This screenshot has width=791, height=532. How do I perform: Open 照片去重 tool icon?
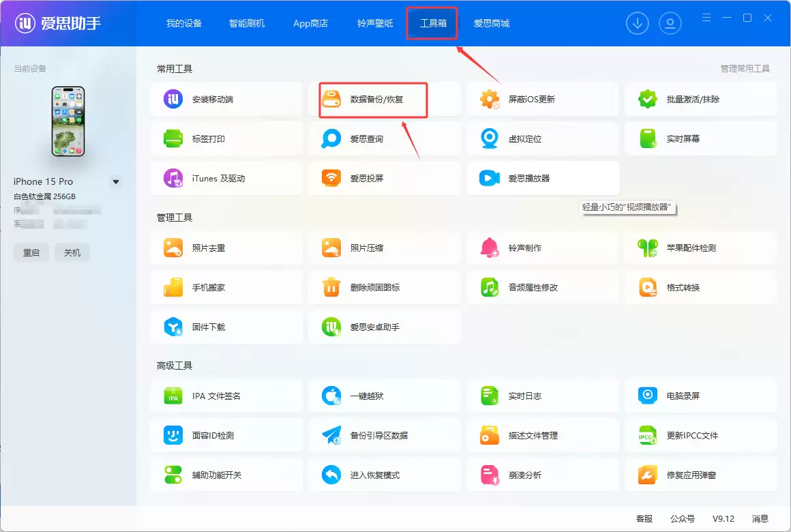pyautogui.click(x=173, y=248)
